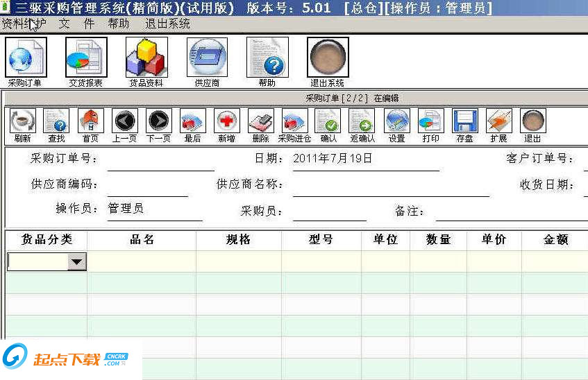588x380 pixels.
Task: Click the 刷新 refresh toolbar icon
Action: tap(22, 121)
